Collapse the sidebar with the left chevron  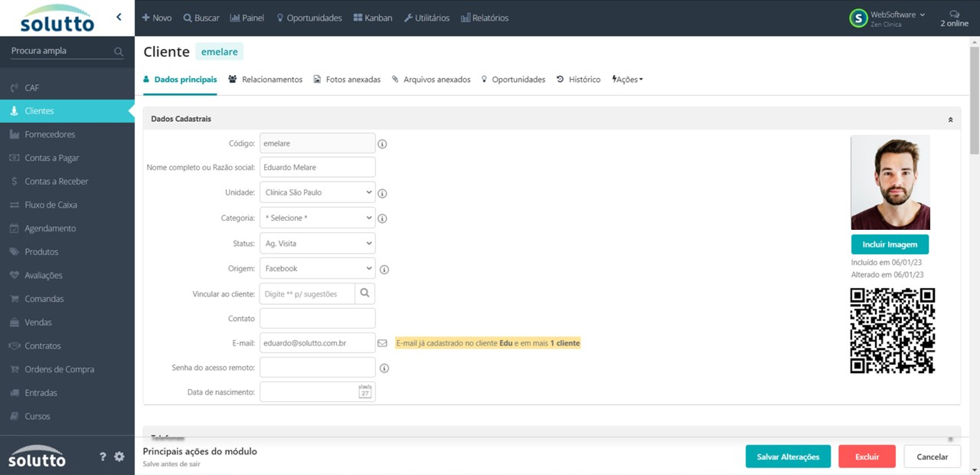(119, 17)
